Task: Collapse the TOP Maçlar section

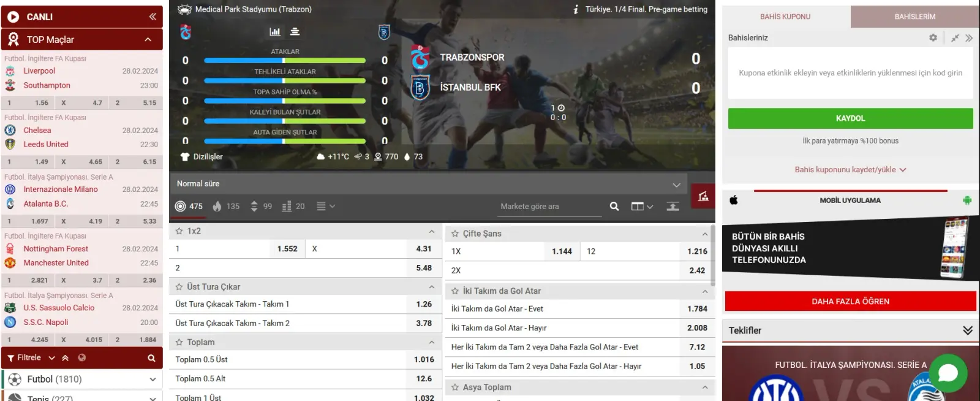Action: coord(148,39)
